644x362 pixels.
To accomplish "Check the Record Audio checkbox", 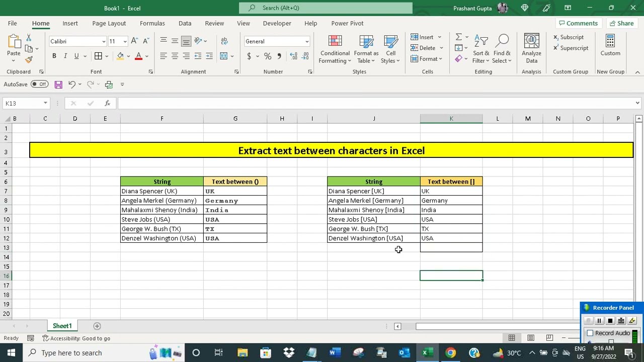I will 590,333.
